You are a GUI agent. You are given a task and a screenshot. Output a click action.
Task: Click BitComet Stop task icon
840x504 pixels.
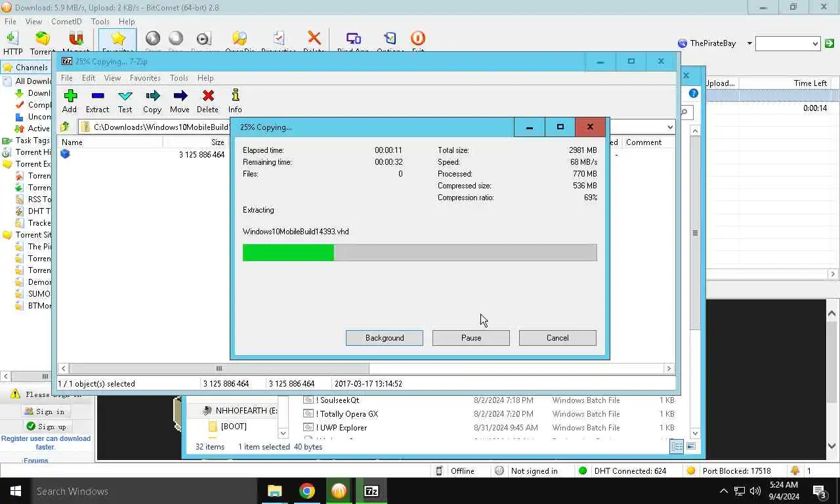click(176, 39)
